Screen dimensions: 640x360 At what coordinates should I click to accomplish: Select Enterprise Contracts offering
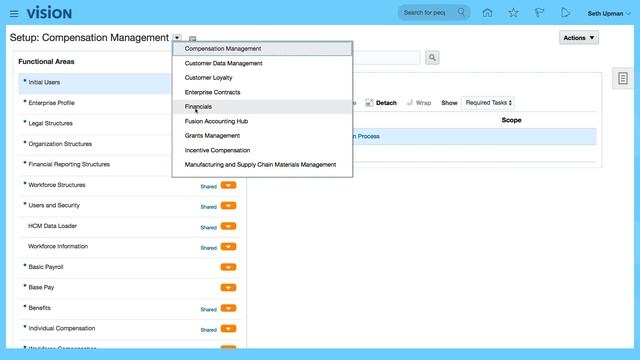click(262, 92)
